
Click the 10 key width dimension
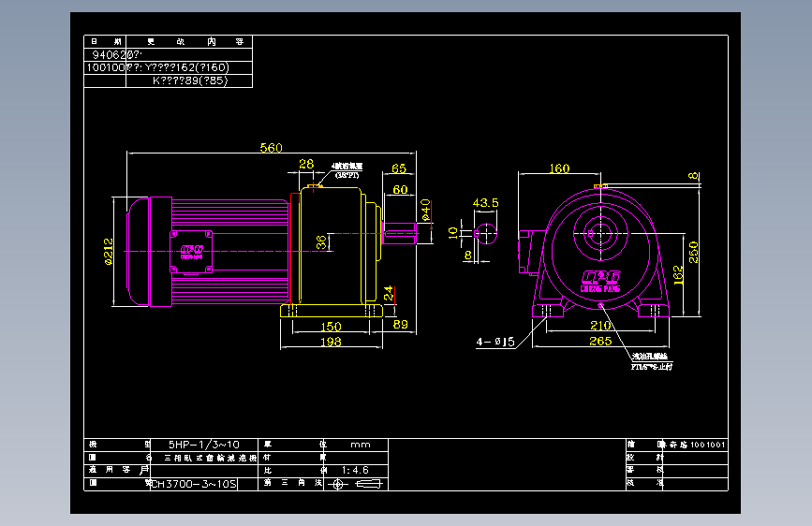pos(453,232)
